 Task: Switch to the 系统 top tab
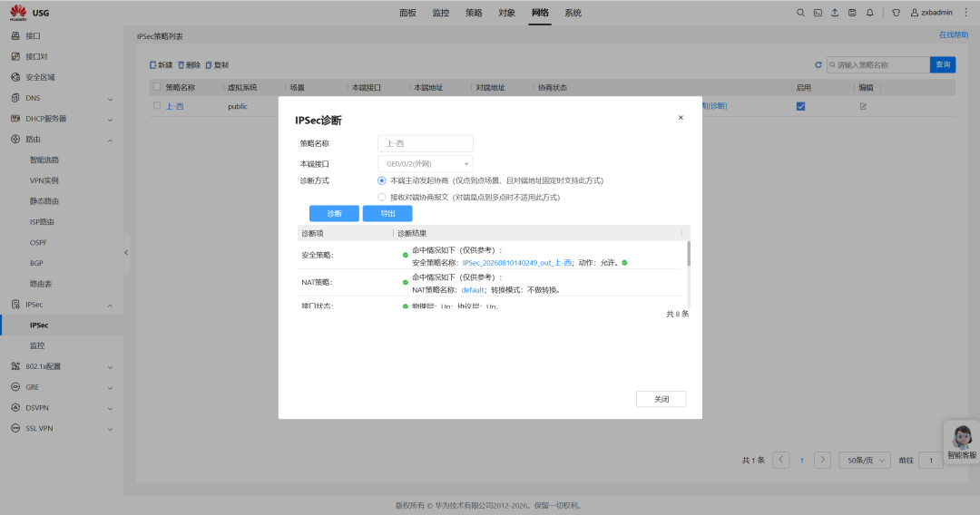(573, 13)
